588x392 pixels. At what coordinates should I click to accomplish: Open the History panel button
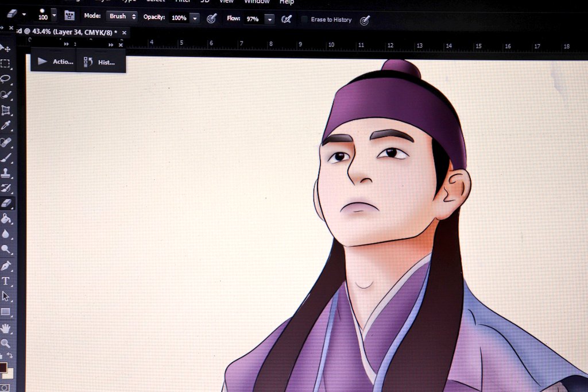[100, 62]
